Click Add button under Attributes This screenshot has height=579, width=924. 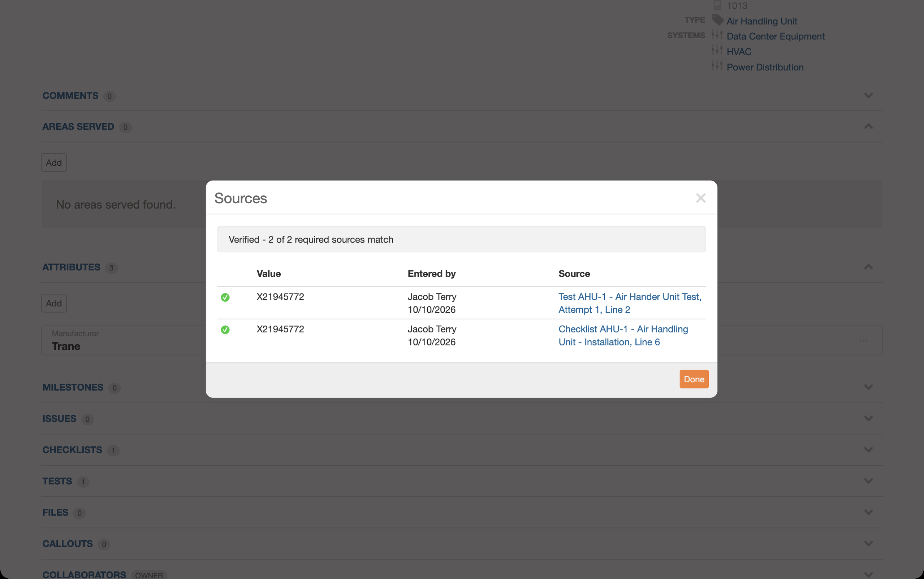coord(54,303)
